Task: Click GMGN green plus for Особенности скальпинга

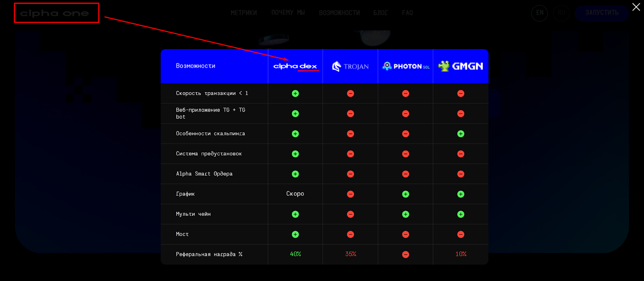Action: (461, 134)
